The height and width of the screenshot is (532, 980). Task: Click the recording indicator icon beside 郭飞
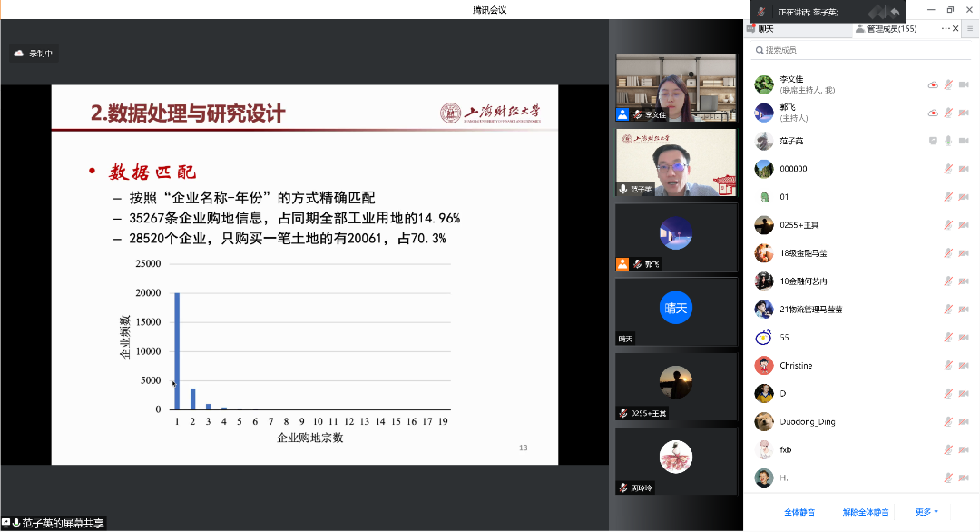pyautogui.click(x=933, y=113)
